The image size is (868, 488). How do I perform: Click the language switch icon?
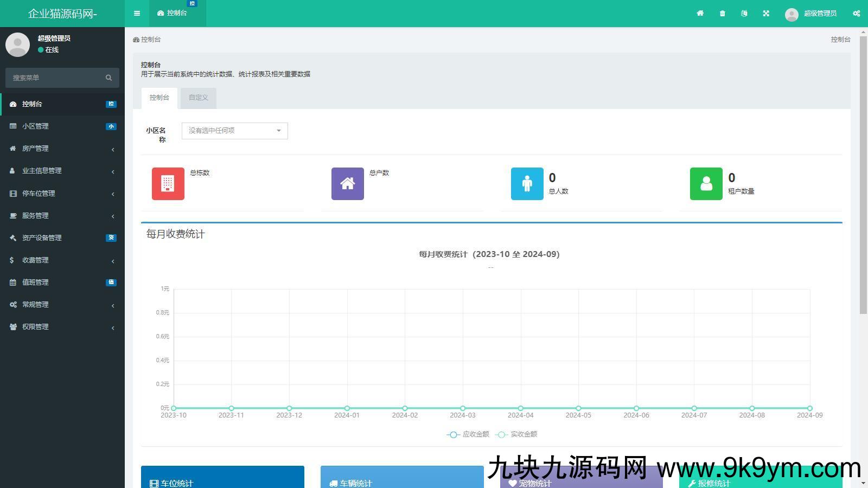pyautogui.click(x=744, y=14)
